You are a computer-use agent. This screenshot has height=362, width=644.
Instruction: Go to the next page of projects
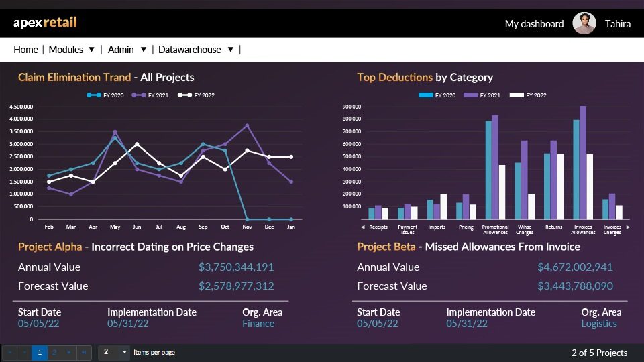coord(69,352)
